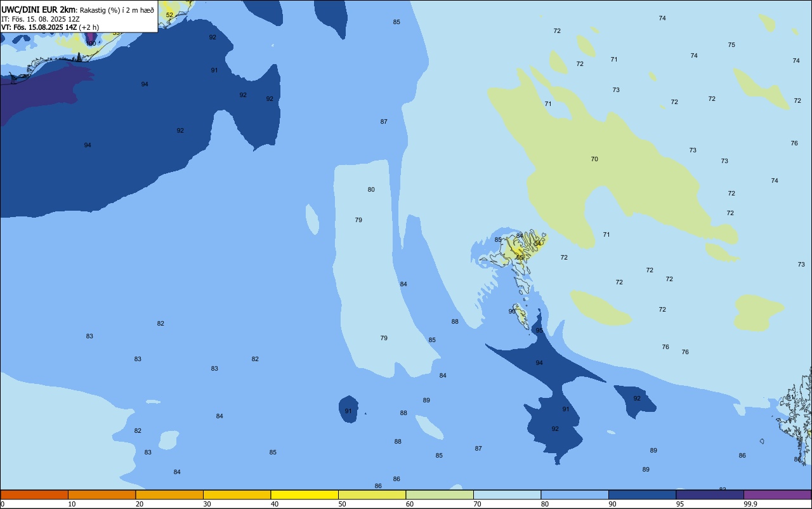Select the '60' legend tick label
812x509 pixels.
coord(410,504)
